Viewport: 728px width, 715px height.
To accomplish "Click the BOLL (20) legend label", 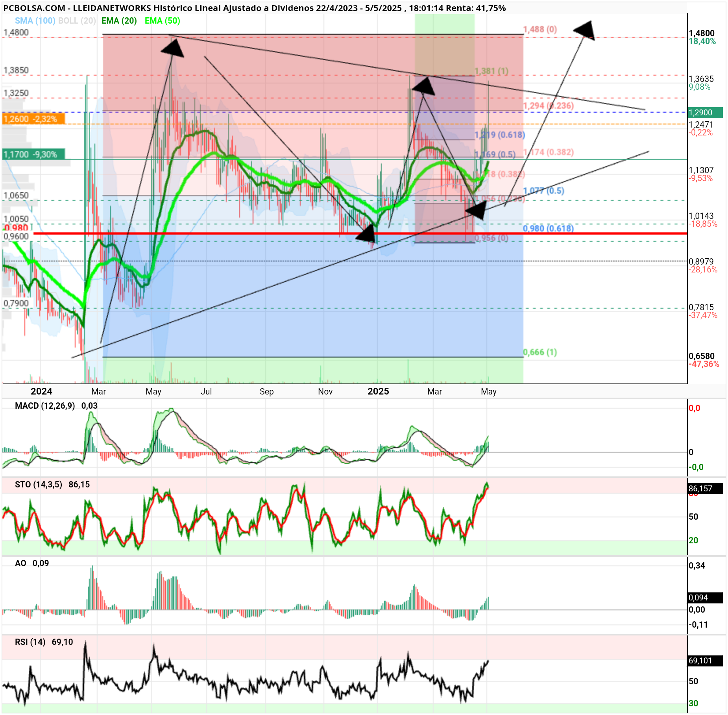I will pyautogui.click(x=77, y=21).
